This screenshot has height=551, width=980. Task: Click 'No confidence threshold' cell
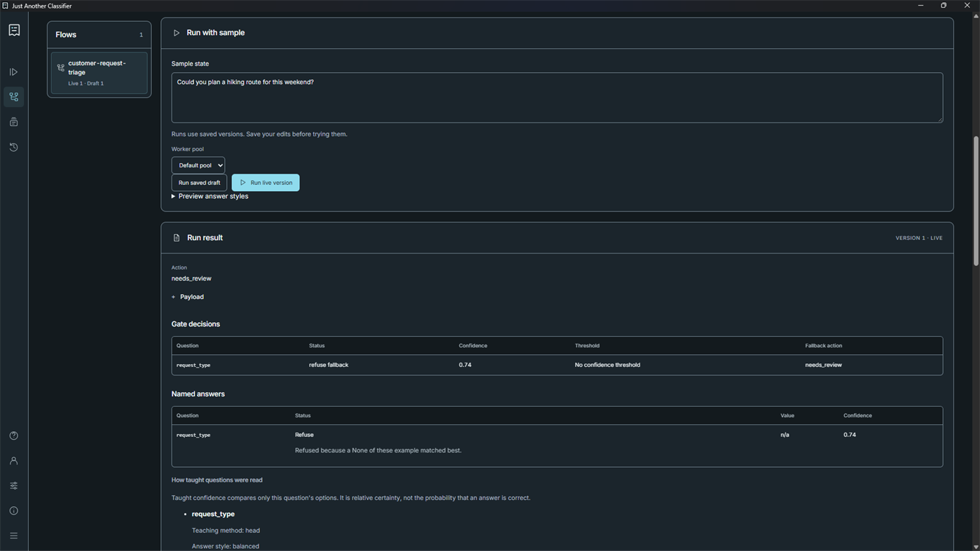pos(607,365)
